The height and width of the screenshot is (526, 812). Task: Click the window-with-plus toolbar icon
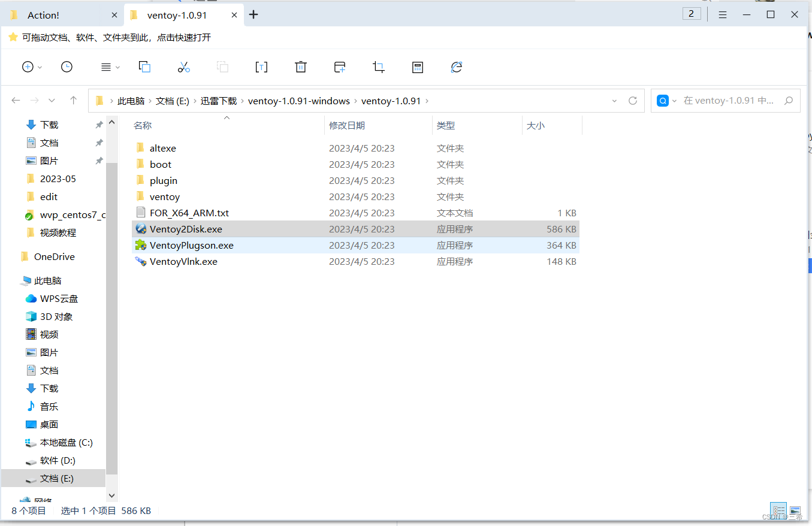coord(340,67)
